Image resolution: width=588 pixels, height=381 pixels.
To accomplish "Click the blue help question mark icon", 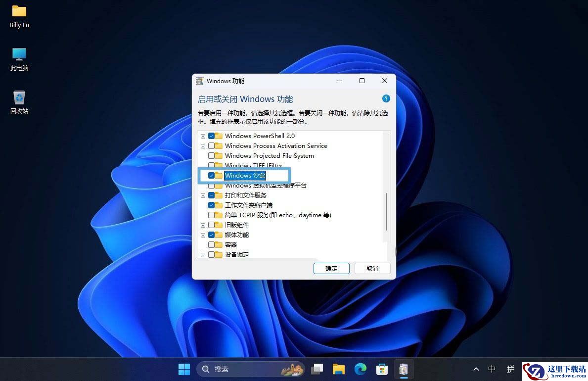I will [386, 98].
